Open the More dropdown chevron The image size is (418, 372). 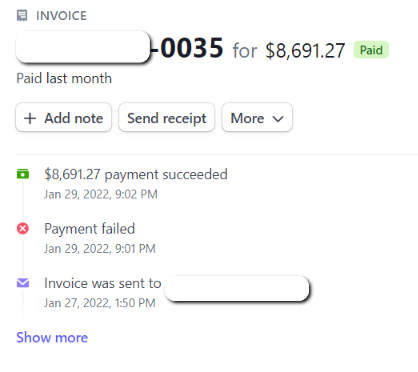(278, 119)
